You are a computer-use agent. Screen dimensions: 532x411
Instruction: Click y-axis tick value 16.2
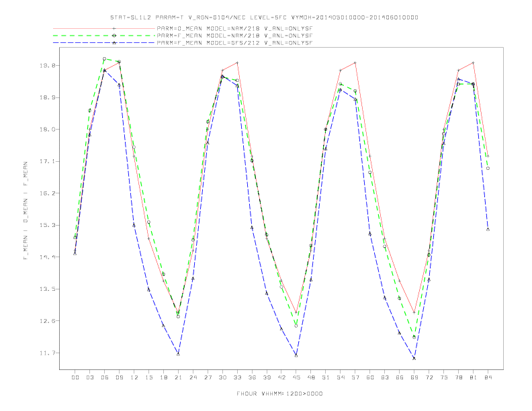(46, 193)
